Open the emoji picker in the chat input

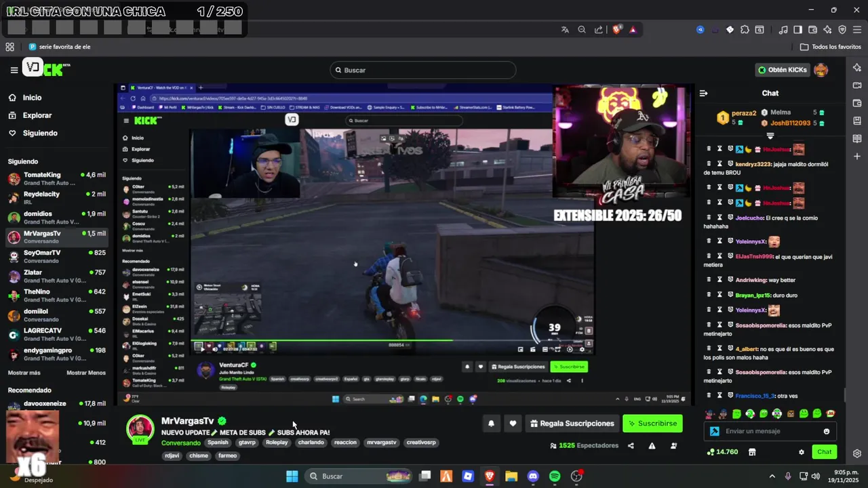(x=826, y=431)
